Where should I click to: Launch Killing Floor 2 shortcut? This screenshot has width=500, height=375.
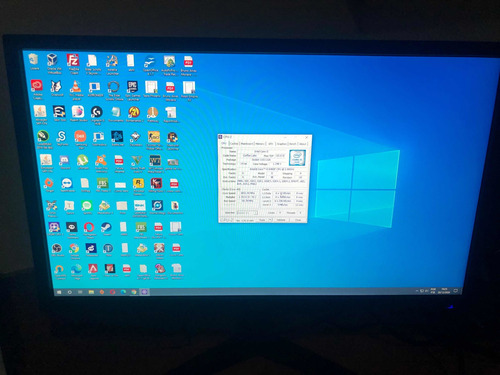click(156, 185)
